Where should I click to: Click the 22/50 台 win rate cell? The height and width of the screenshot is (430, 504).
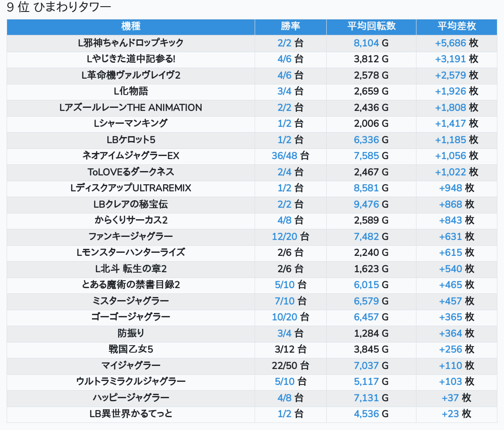click(x=290, y=366)
